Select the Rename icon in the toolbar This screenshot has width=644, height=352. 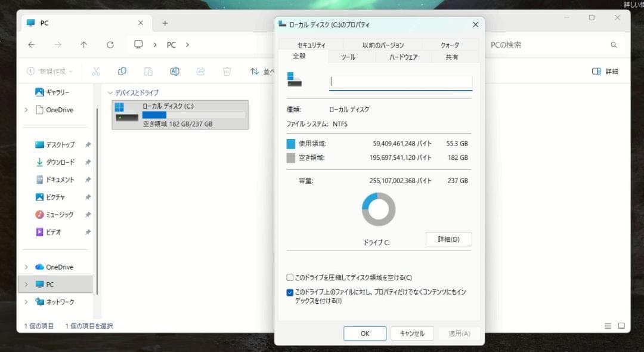point(174,71)
